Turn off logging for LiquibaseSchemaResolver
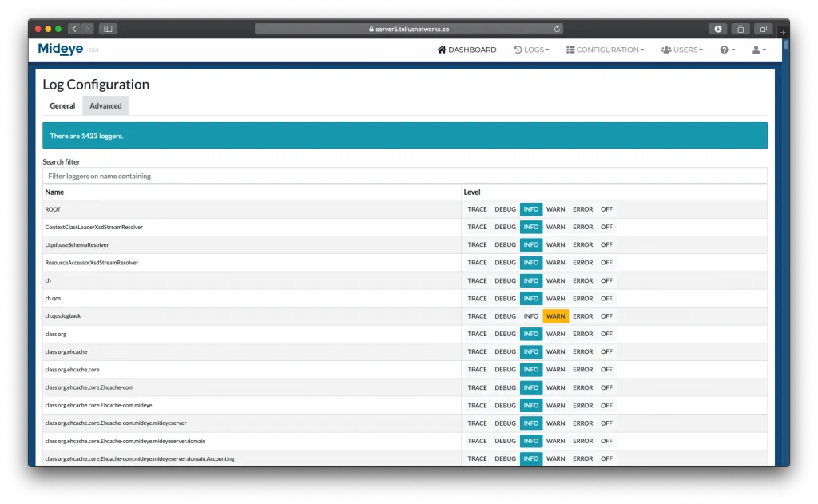Viewport: 818px width, 504px height. [x=606, y=244]
